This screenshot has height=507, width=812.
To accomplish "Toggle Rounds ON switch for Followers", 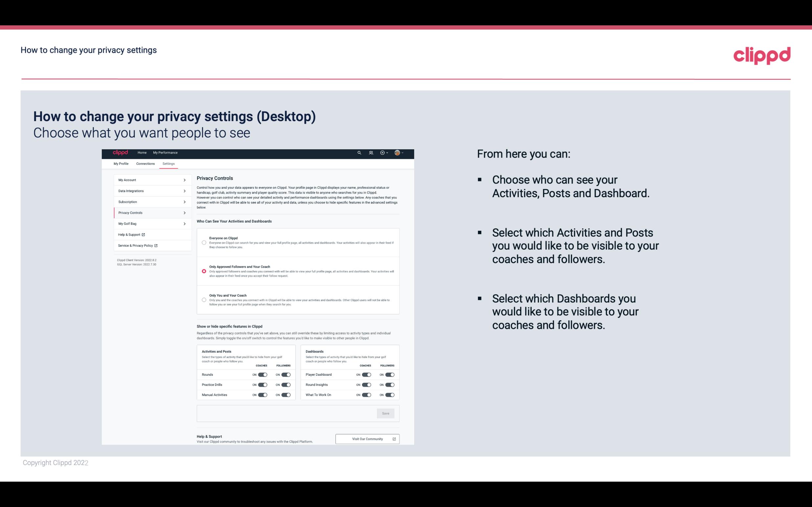I will tap(285, 374).
